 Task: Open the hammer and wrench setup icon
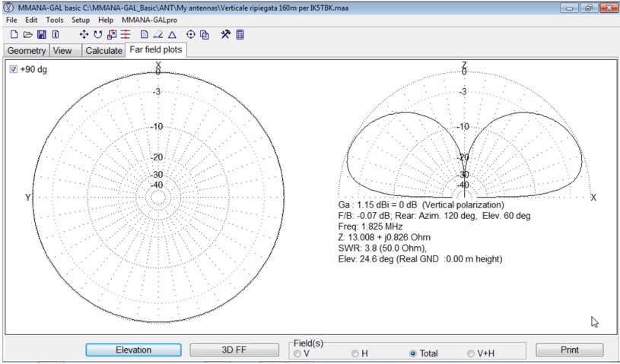(x=226, y=35)
